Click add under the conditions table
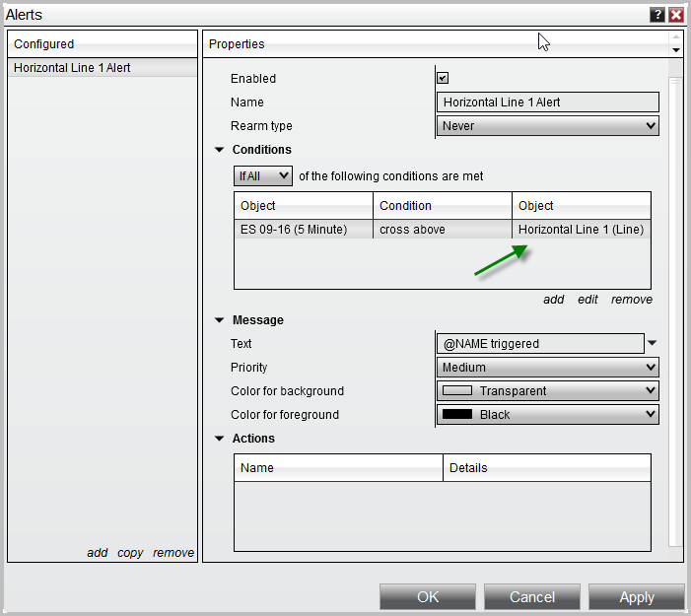 (553, 300)
